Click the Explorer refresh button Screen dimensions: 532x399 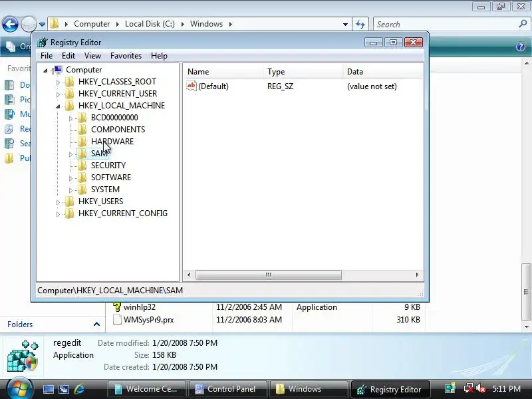coord(360,25)
